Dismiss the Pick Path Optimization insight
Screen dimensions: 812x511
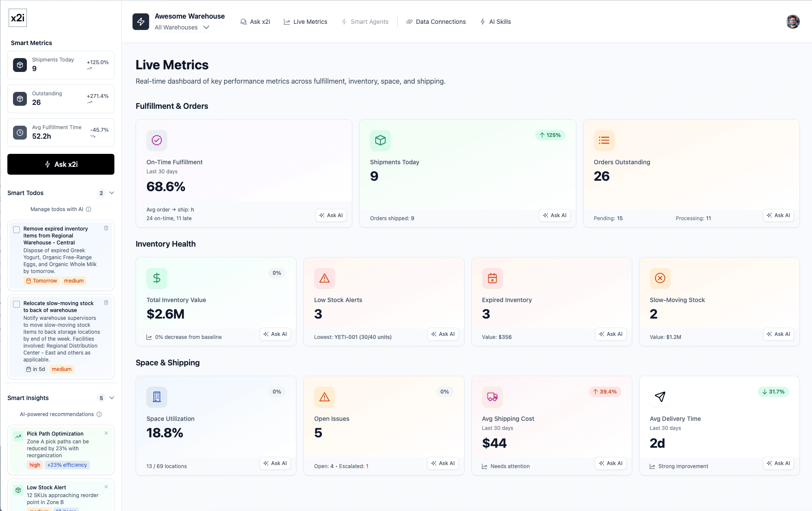click(106, 433)
